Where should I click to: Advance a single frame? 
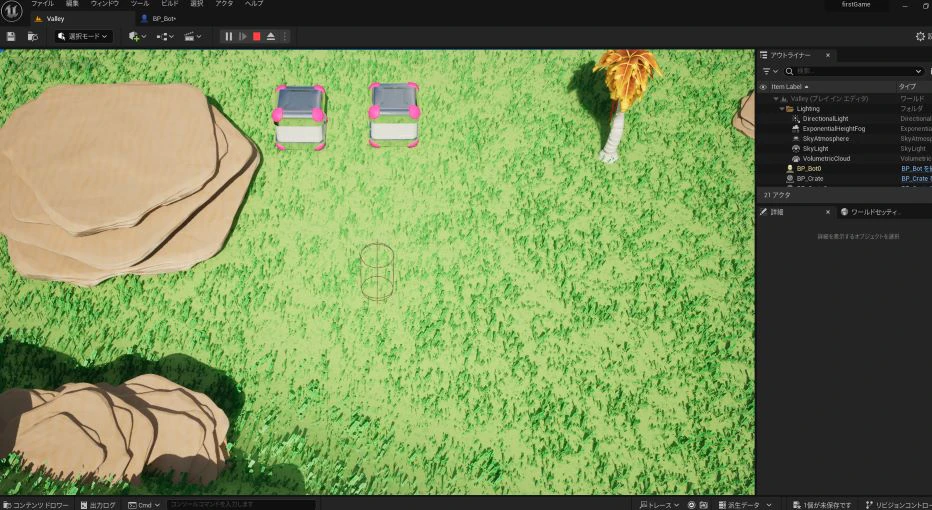coord(243,37)
